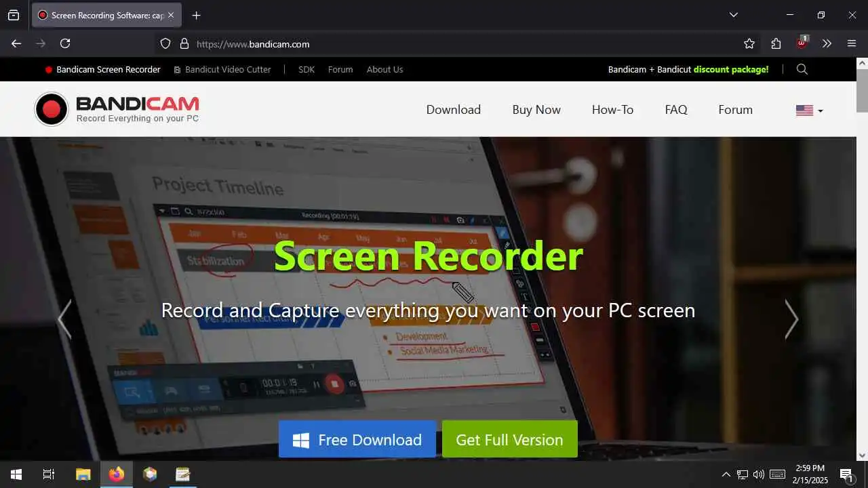
Task: Open File Explorer from the taskbar
Action: coord(83,474)
